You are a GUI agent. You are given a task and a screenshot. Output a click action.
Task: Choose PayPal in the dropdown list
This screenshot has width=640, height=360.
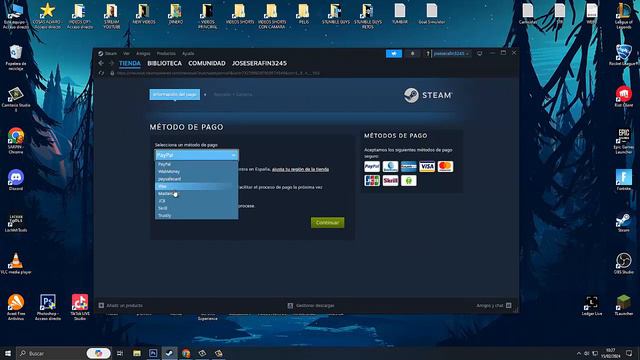(197, 164)
